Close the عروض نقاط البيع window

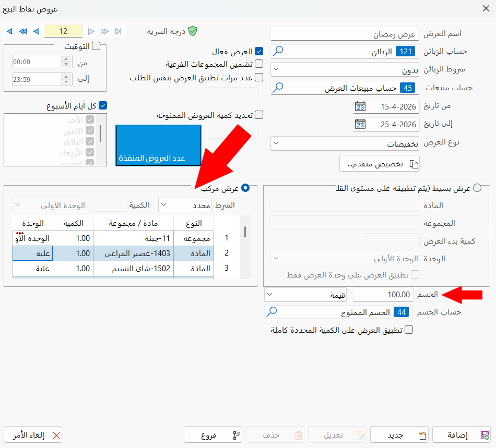pos(486,8)
